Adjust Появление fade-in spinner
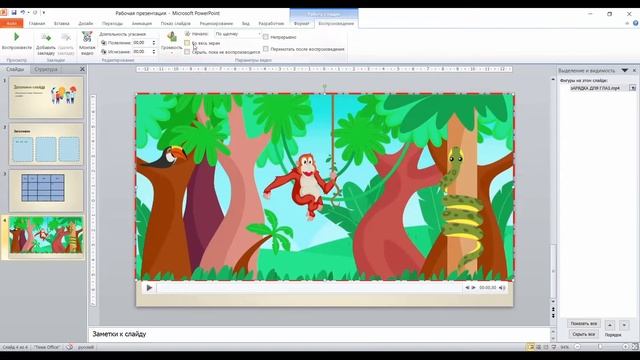 [x=154, y=42]
